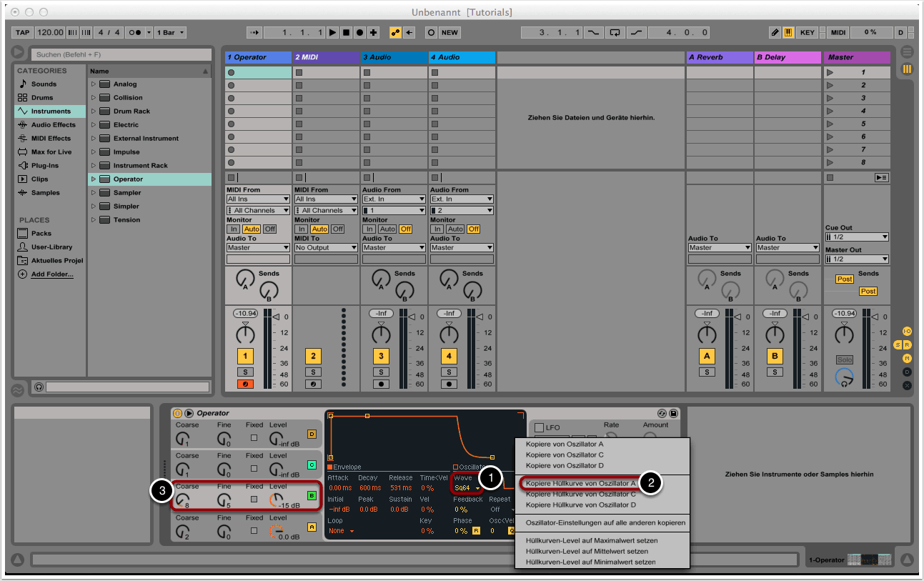Click Add Folder in Places
Image resolution: width=924 pixels, height=581 pixels.
(51, 274)
